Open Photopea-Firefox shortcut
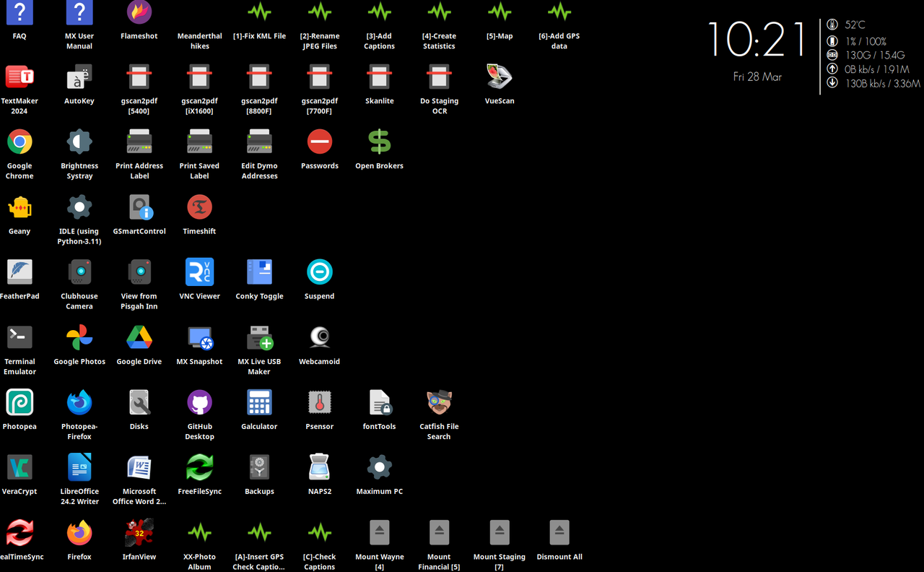Viewport: 924px width, 572px height. coord(79,402)
